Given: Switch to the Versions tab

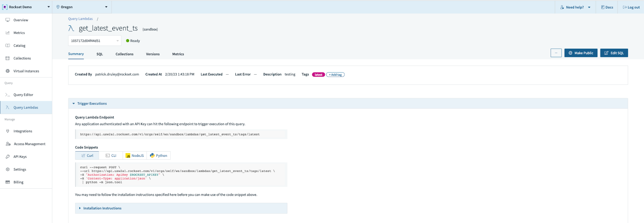Looking at the screenshot, I should point(153,54).
